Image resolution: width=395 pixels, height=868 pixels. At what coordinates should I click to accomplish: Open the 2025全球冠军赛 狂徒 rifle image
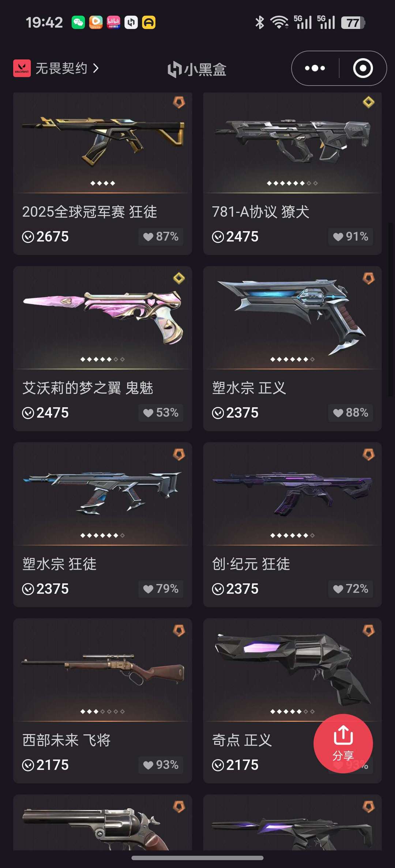[x=103, y=141]
